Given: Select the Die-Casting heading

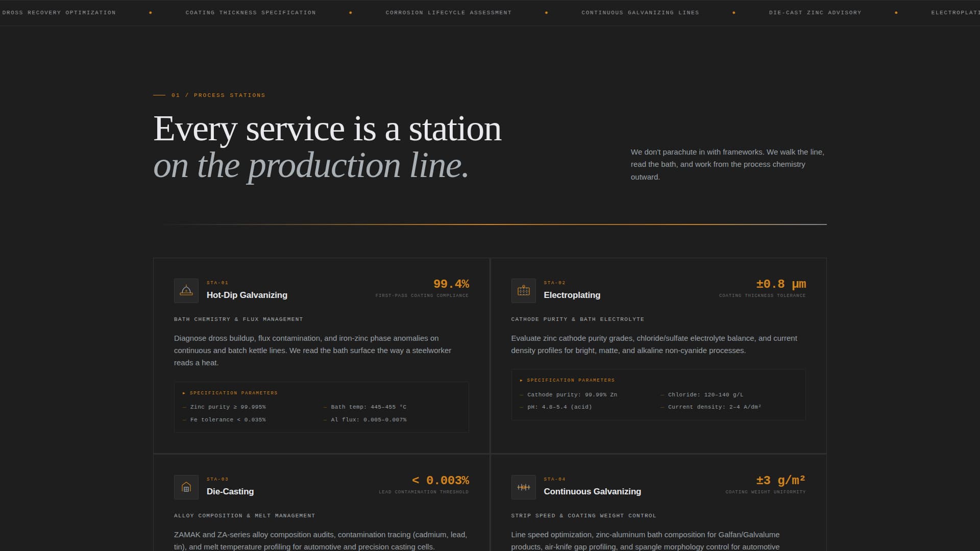Looking at the screenshot, I should (230, 491).
